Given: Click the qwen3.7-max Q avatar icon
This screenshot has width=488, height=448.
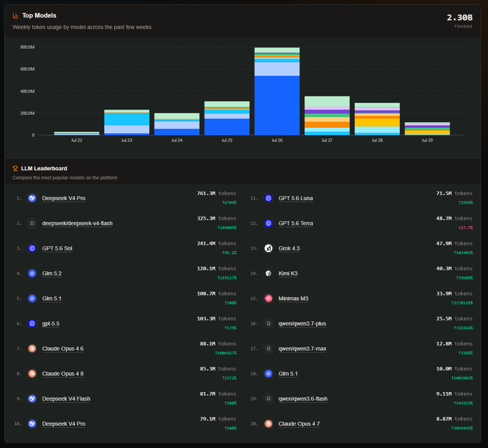Looking at the screenshot, I should (268, 349).
